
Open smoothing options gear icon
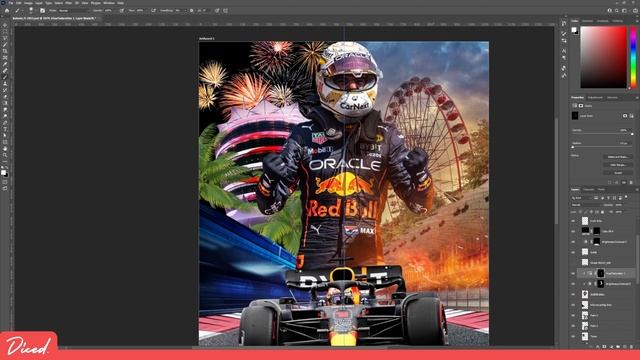pos(191,10)
